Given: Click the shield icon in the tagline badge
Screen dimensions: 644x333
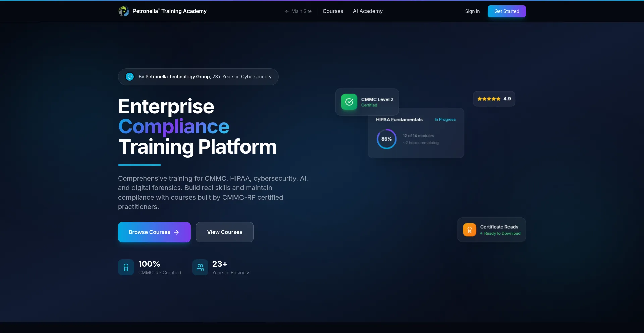Looking at the screenshot, I should point(130,77).
